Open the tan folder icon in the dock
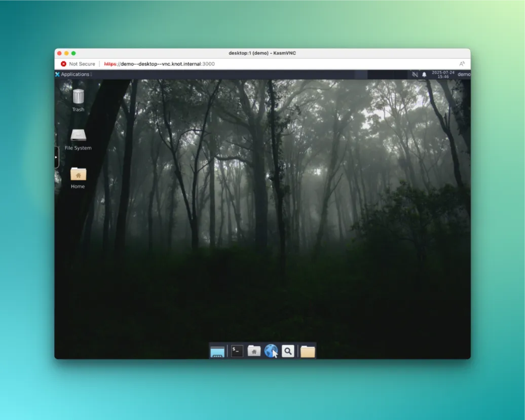Screen dimensions: 525x420 tap(308, 352)
